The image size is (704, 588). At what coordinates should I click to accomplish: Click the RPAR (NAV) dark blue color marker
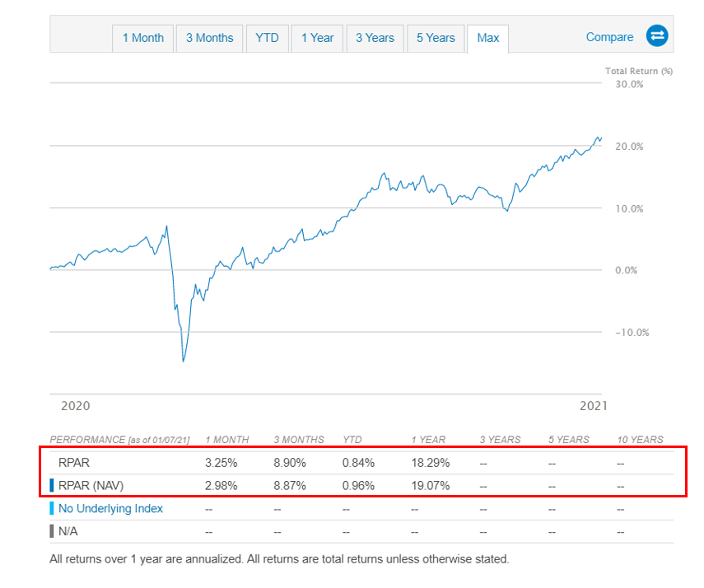pos(52,485)
